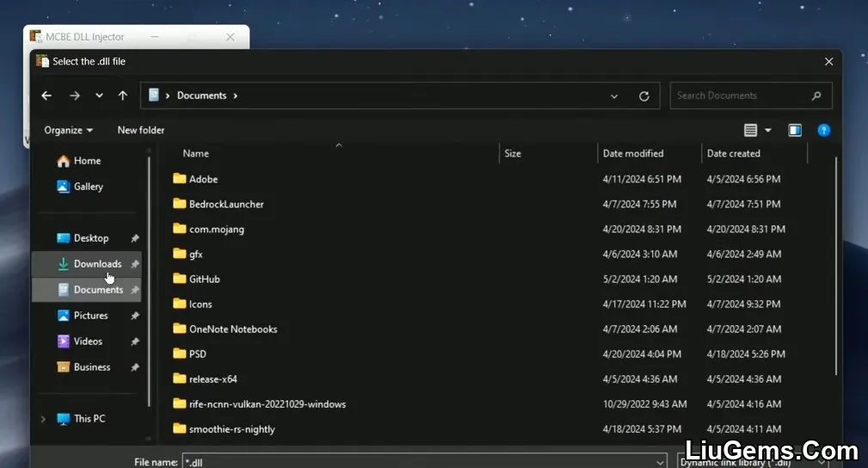This screenshot has height=468, width=868.
Task: Click the search magnifier icon
Action: (x=816, y=95)
